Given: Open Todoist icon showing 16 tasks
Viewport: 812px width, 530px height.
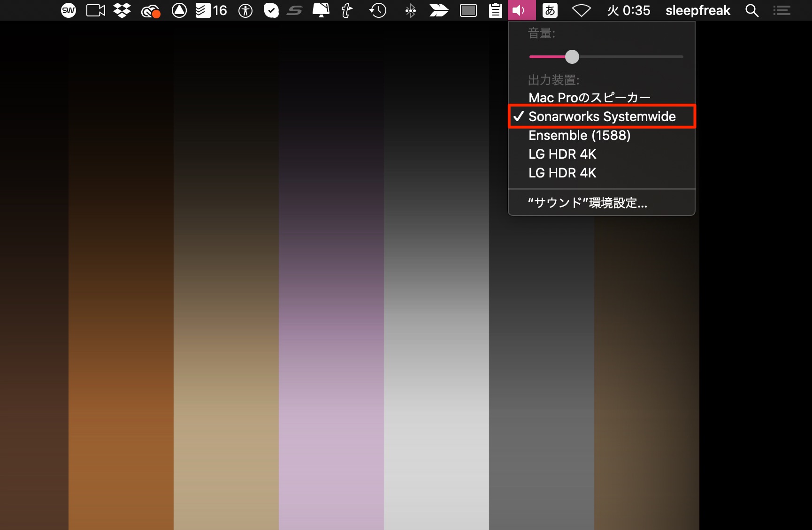Looking at the screenshot, I should (211, 10).
